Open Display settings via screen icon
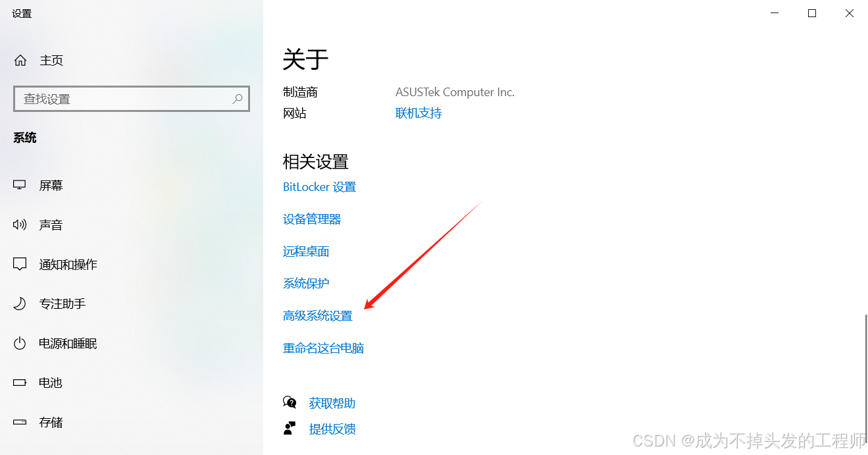Image resolution: width=868 pixels, height=455 pixels. click(x=20, y=186)
